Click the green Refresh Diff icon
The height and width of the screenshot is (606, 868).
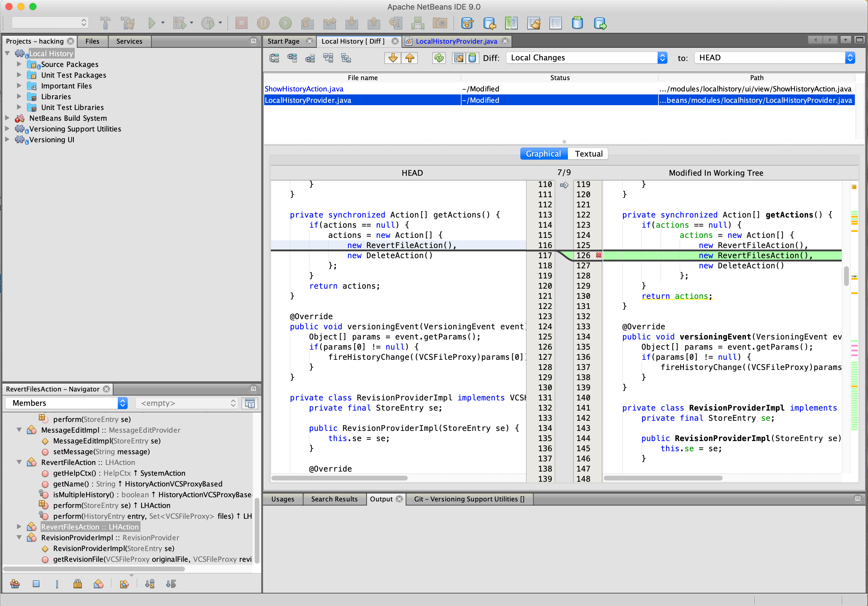(x=438, y=58)
